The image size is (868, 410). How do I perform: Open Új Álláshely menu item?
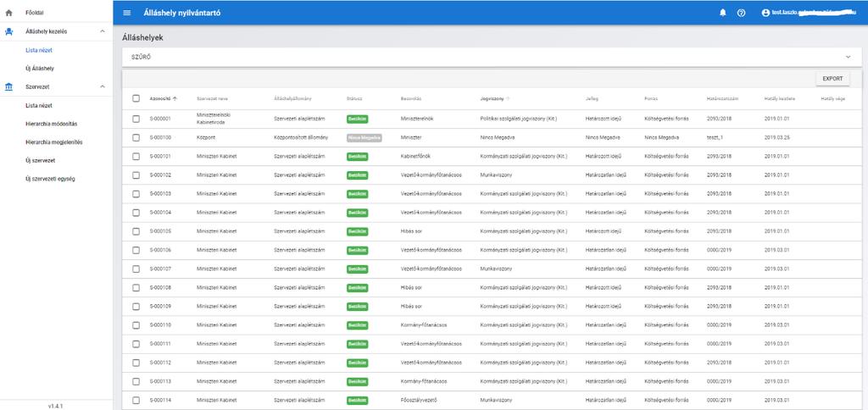[39, 69]
